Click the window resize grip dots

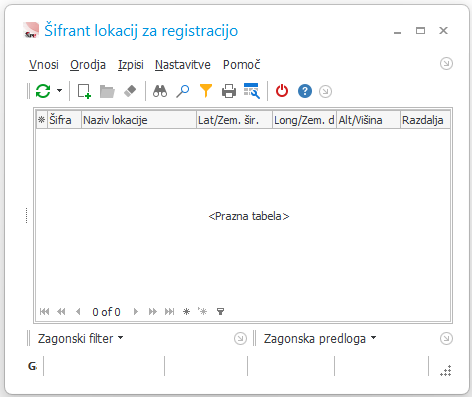click(446, 370)
